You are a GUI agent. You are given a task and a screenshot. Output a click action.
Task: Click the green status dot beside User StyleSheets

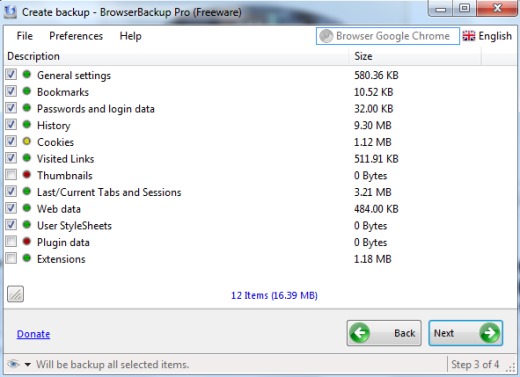[27, 225]
